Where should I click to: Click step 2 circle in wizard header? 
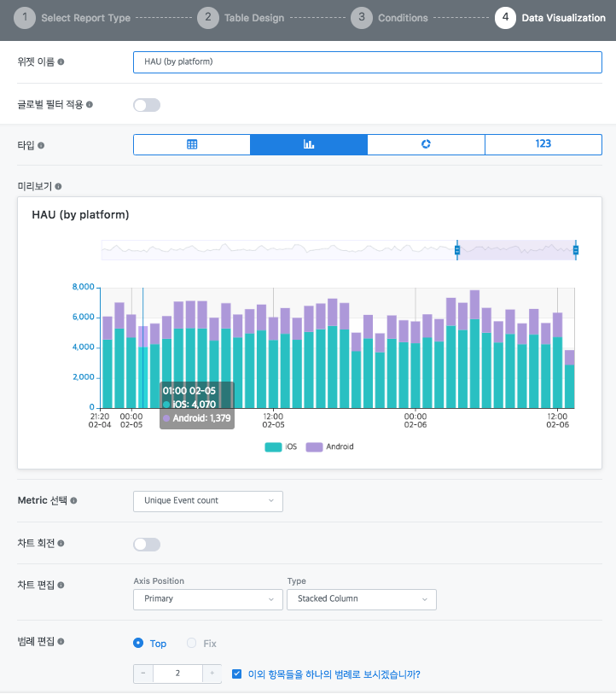pyautogui.click(x=208, y=18)
